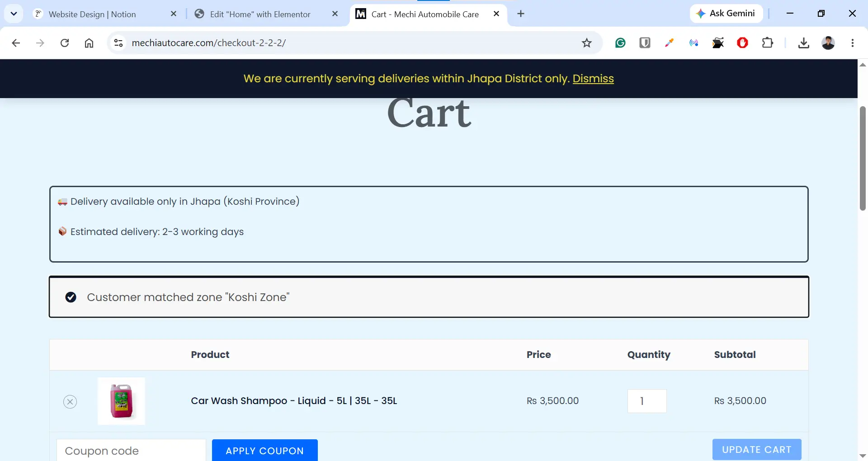868x461 pixels.
Task: Open the browser home page icon
Action: pyautogui.click(x=89, y=43)
